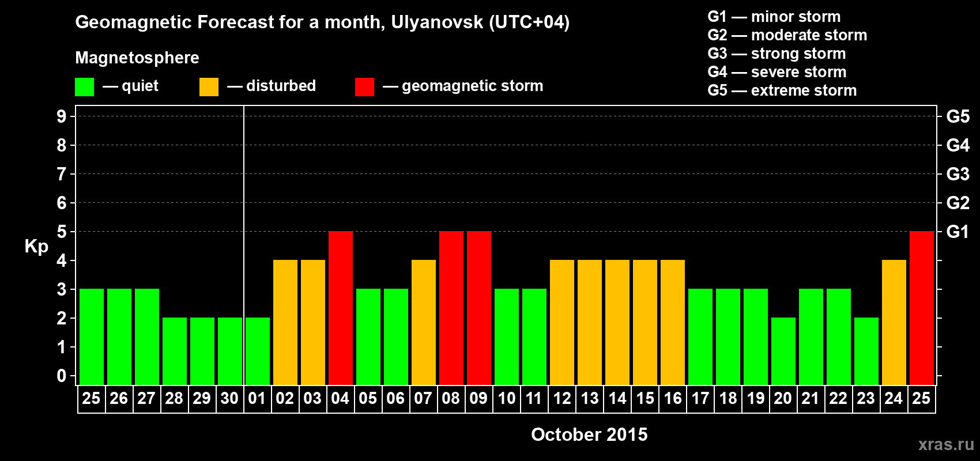Click the date cell '19' on the axis

pos(756,399)
